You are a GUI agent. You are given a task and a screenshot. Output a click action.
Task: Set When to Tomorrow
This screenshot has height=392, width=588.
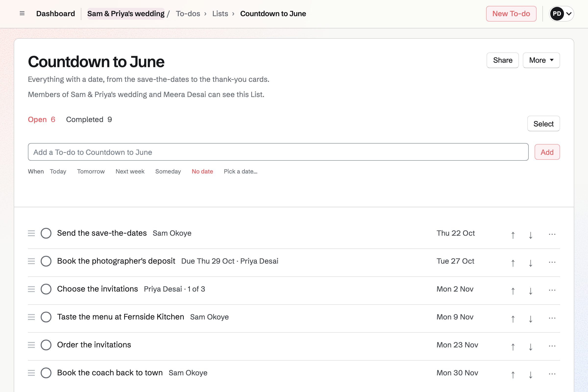click(x=91, y=171)
